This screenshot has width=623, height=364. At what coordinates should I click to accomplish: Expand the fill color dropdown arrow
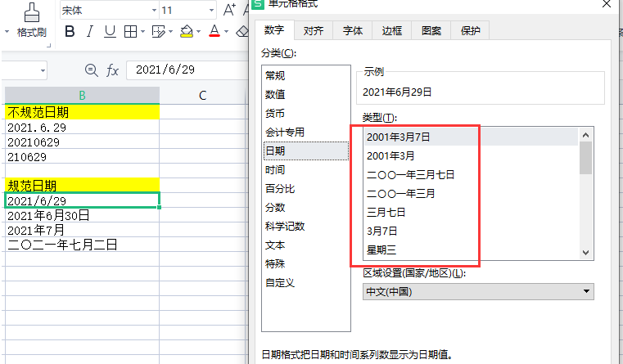coord(198,31)
